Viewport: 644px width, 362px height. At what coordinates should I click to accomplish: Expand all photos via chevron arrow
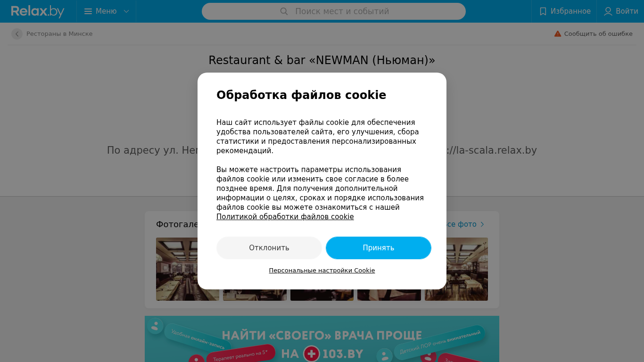[482, 224]
